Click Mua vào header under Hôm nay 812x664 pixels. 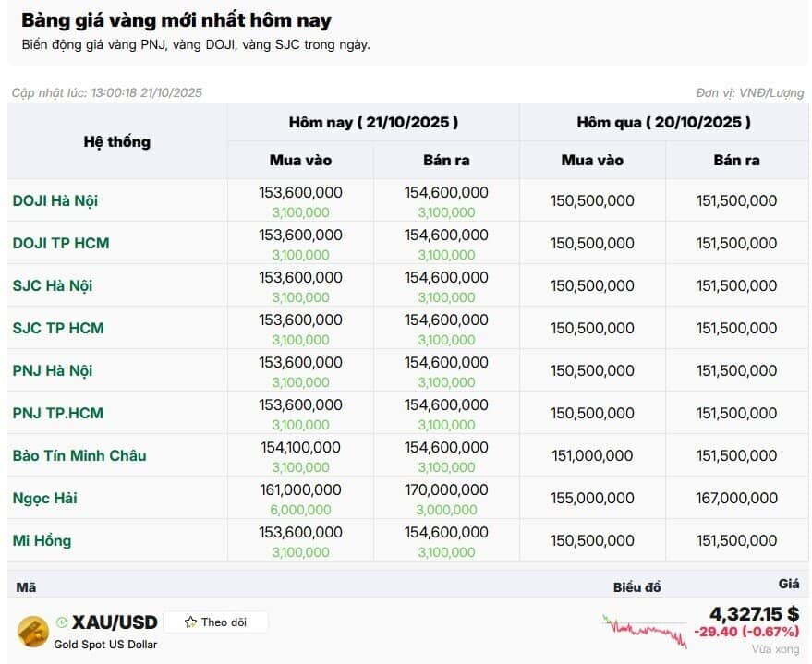(300, 160)
